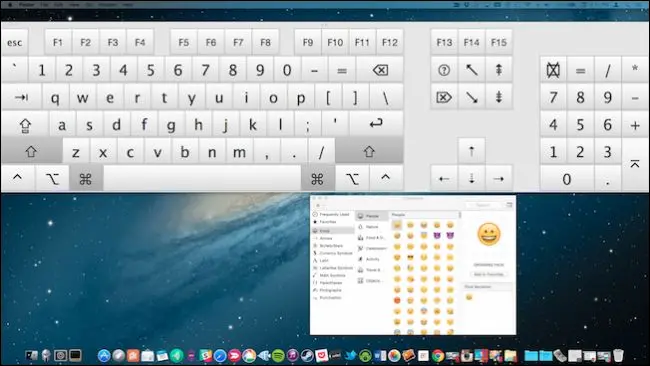Toggle the left command key

tap(85, 179)
